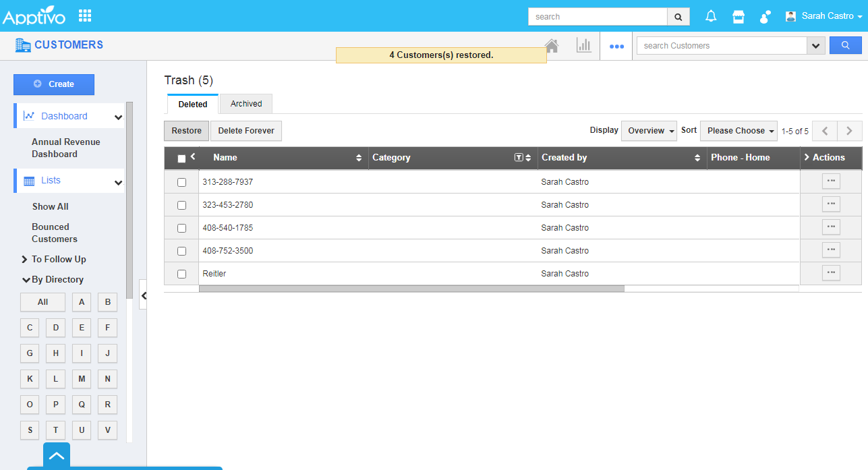Click the global search magnifier button

678,17
